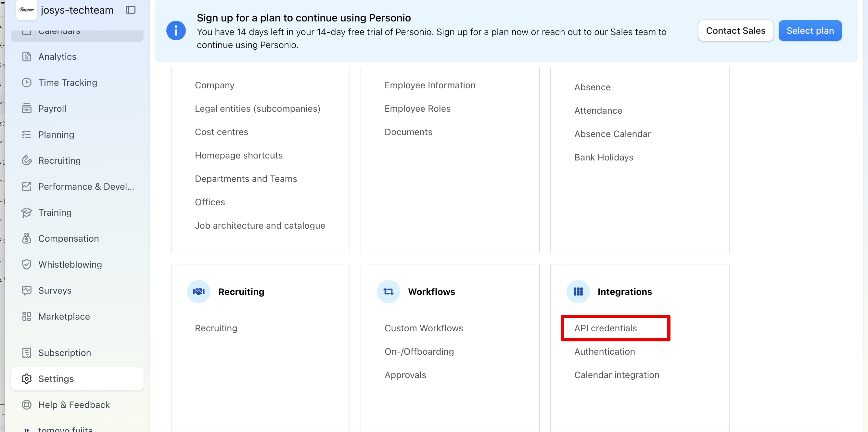Click the blue info icon in banner
The image size is (868, 432).
(176, 31)
